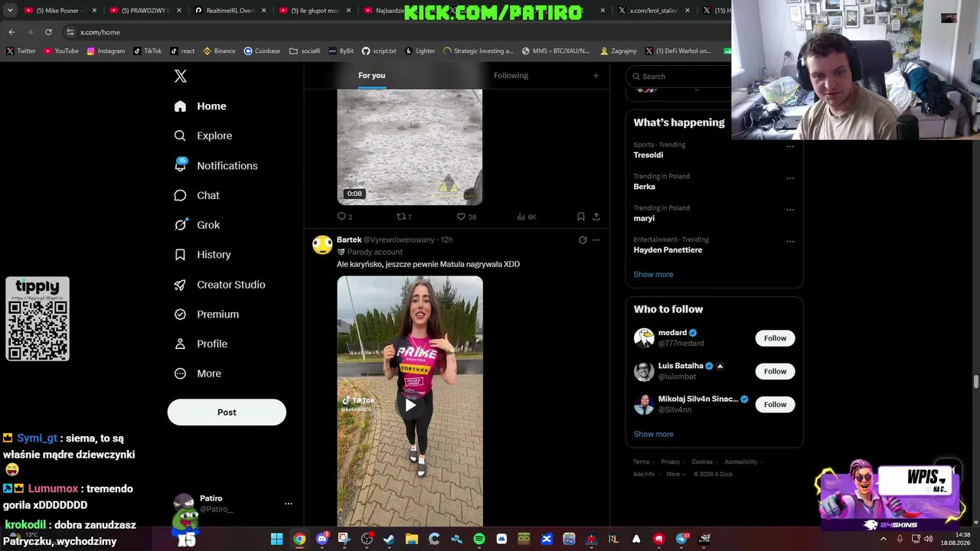The height and width of the screenshot is (551, 980).
Task: Open the socialfi bookmark folder
Action: tap(305, 51)
